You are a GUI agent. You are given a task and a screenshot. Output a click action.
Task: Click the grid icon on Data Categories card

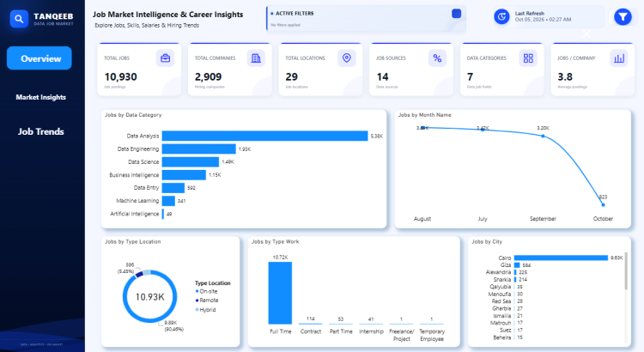coord(528,58)
